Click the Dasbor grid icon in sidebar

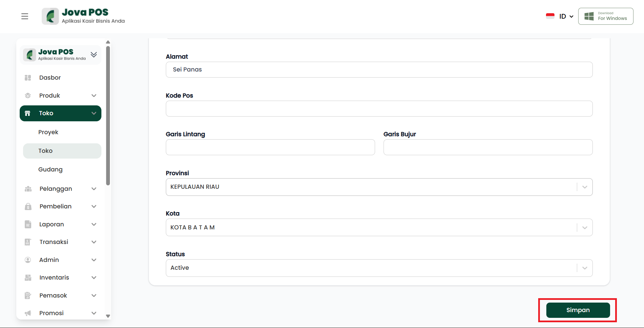click(28, 78)
